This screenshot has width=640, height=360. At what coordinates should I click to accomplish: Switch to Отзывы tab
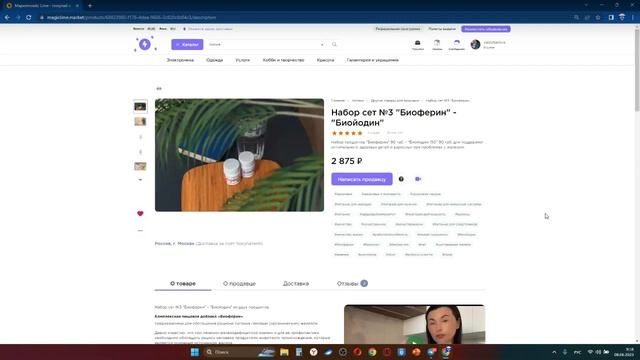click(x=352, y=283)
